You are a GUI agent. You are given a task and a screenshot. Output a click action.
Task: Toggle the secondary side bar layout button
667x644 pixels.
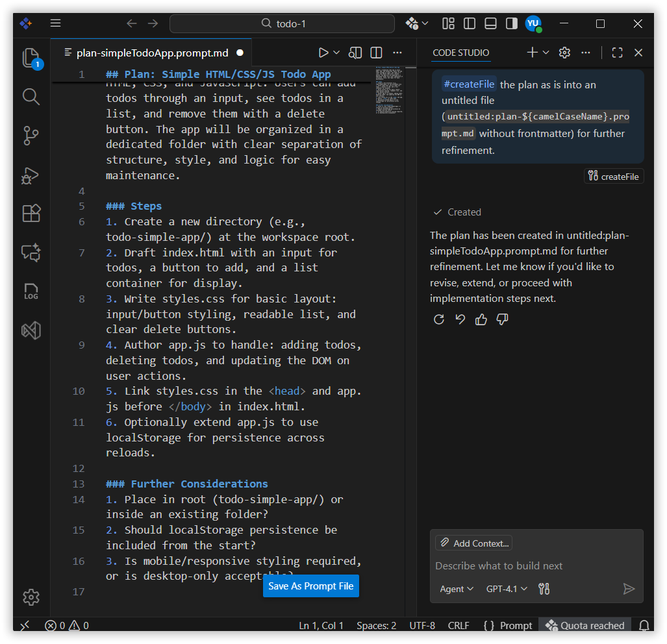coord(512,23)
